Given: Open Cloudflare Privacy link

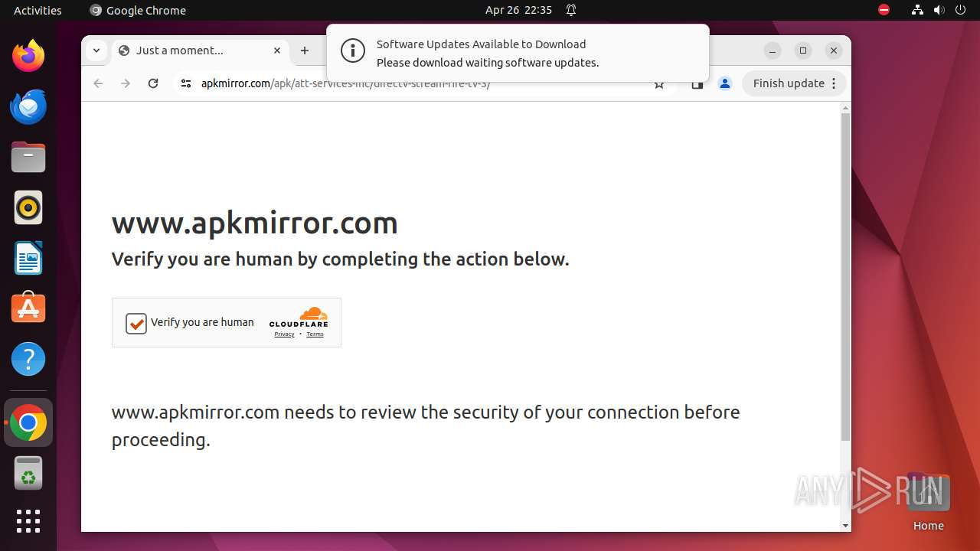Looking at the screenshot, I should (x=284, y=334).
